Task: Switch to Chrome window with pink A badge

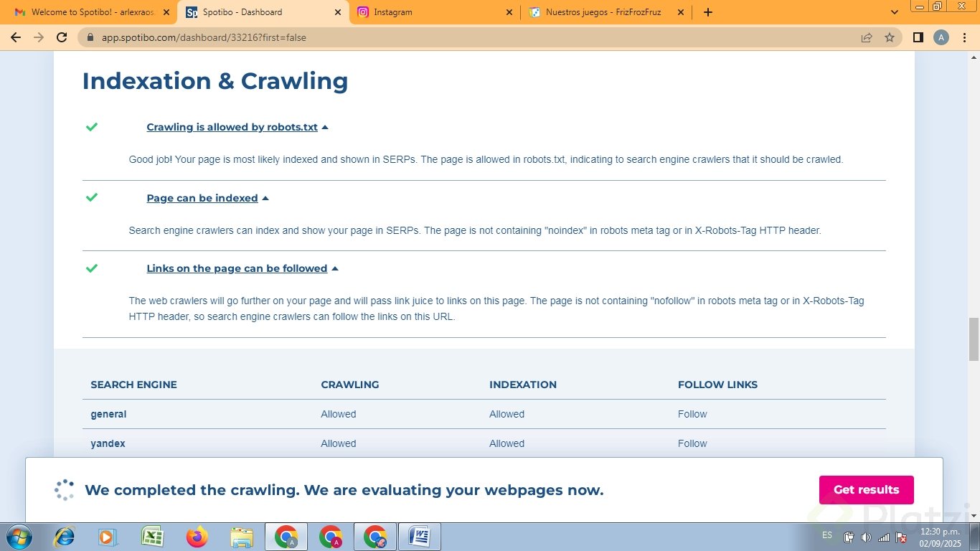Action: point(331,537)
